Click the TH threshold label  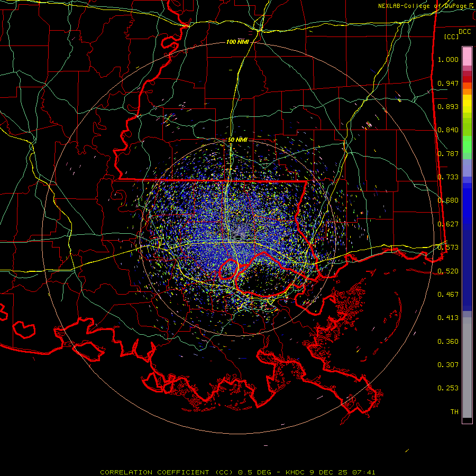[x=454, y=411]
